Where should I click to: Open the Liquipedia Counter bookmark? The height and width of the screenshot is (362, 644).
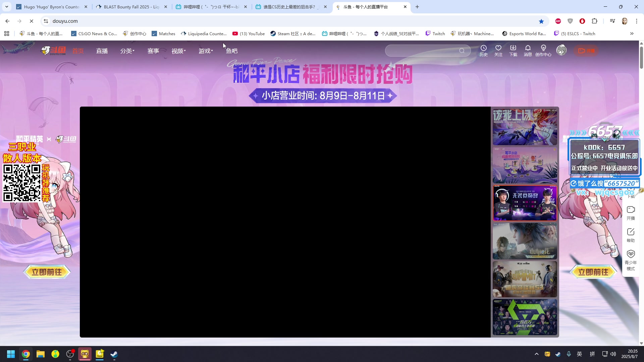point(204,34)
